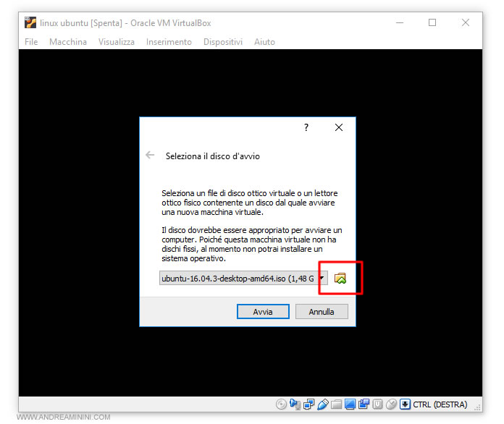The width and height of the screenshot is (504, 424).
Task: Click the video capture status icon
Action: (x=364, y=404)
